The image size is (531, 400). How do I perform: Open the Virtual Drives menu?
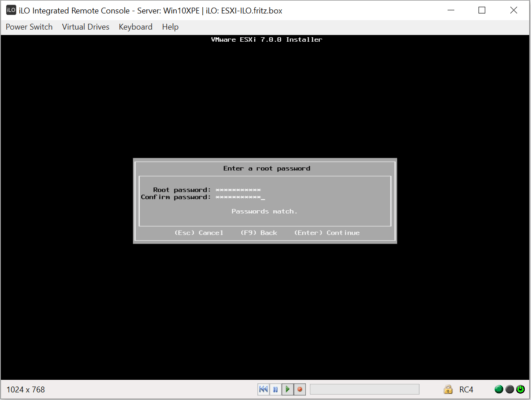coord(85,27)
